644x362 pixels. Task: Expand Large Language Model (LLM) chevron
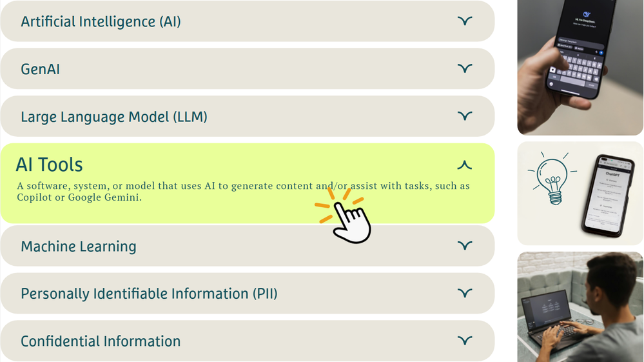pyautogui.click(x=464, y=116)
